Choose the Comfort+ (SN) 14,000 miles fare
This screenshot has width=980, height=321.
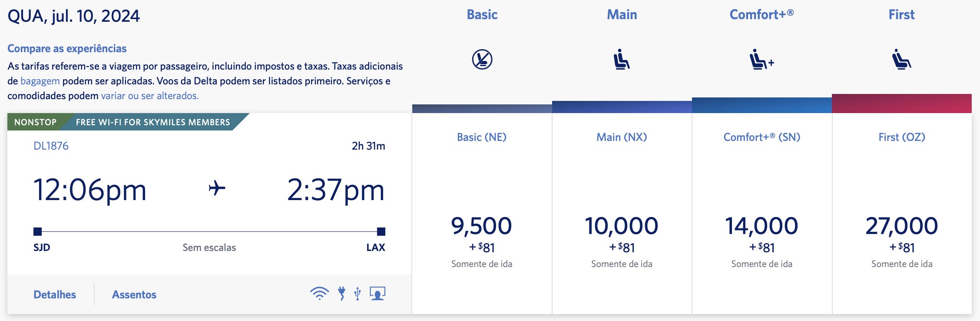coord(762,214)
